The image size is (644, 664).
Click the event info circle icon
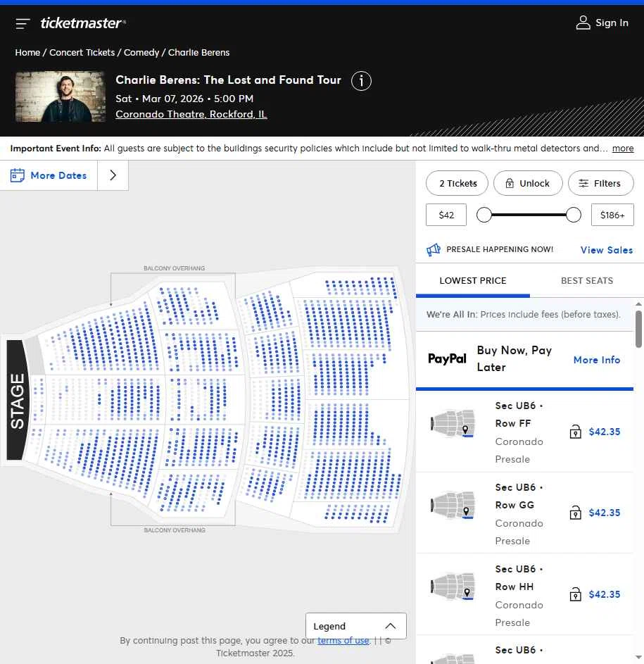click(x=361, y=81)
